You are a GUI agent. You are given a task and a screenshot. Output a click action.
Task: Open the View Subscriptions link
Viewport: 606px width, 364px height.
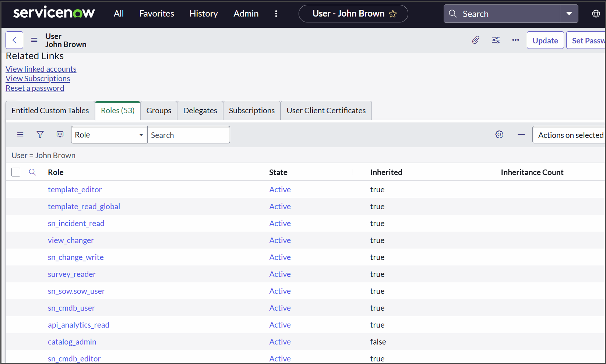point(38,79)
